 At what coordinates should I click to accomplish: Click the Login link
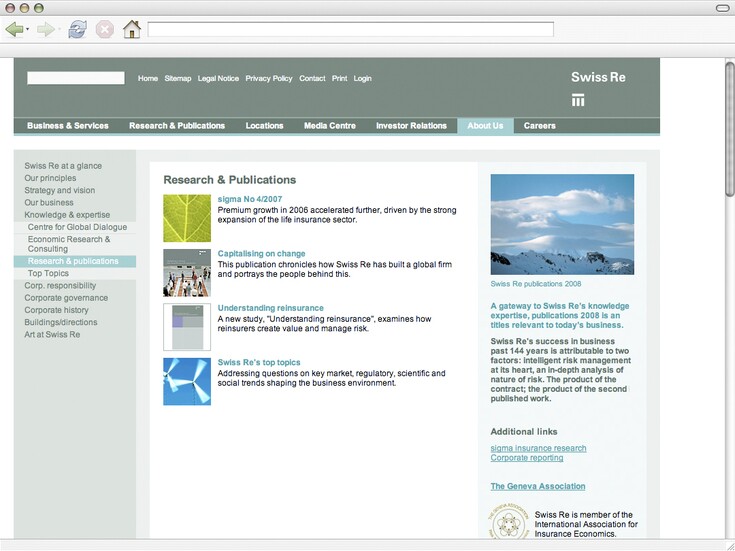362,78
